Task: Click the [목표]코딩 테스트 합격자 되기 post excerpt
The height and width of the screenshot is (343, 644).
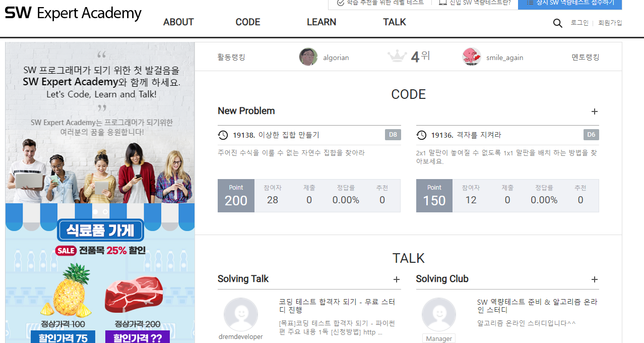Action: click(x=337, y=327)
